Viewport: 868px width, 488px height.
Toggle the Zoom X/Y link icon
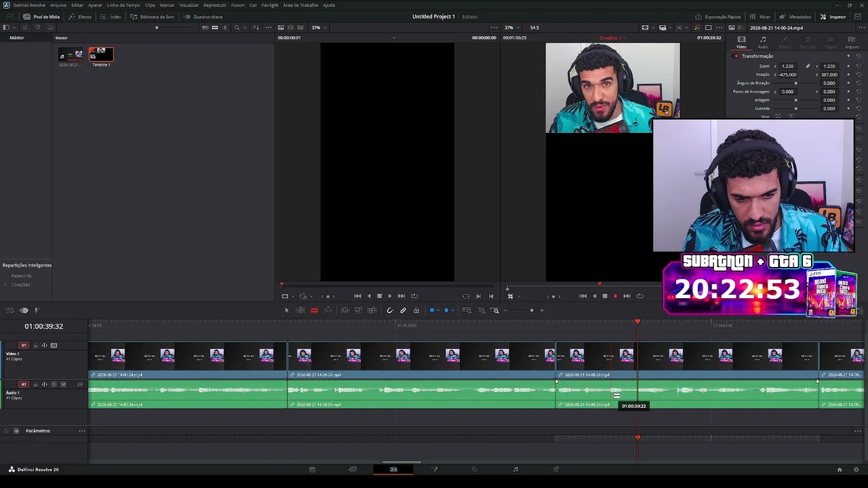808,66
